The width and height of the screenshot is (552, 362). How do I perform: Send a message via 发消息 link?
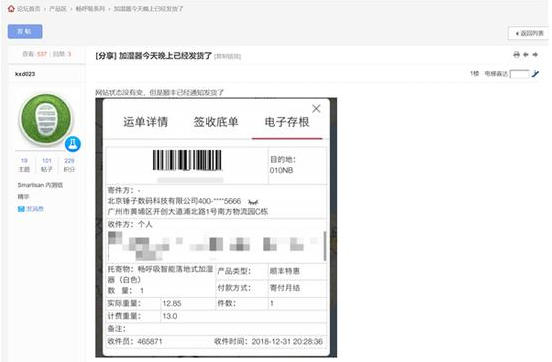[x=31, y=209]
